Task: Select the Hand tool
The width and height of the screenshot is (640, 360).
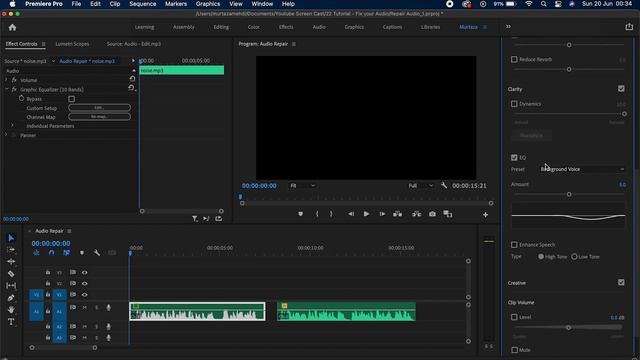Action: (x=11, y=310)
